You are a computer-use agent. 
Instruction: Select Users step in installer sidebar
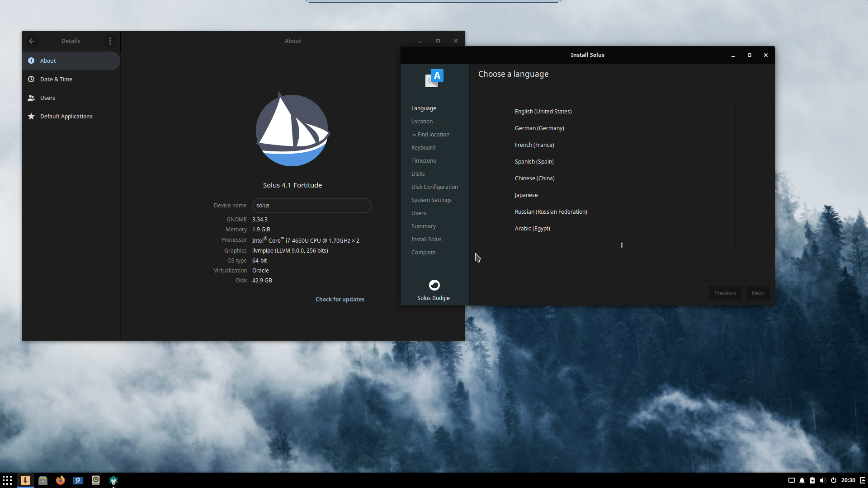(419, 213)
